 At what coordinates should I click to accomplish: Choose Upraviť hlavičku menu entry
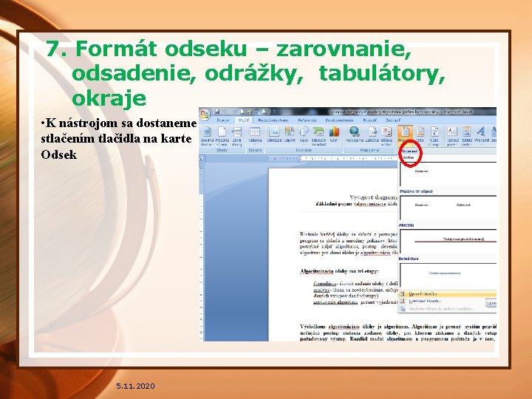tap(447, 294)
